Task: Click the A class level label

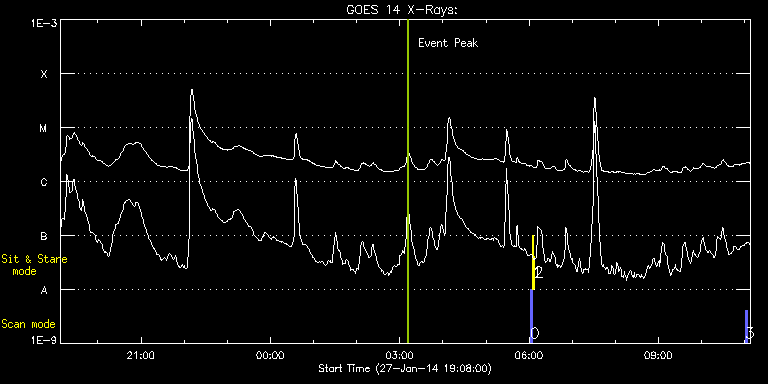Action: 44,290
